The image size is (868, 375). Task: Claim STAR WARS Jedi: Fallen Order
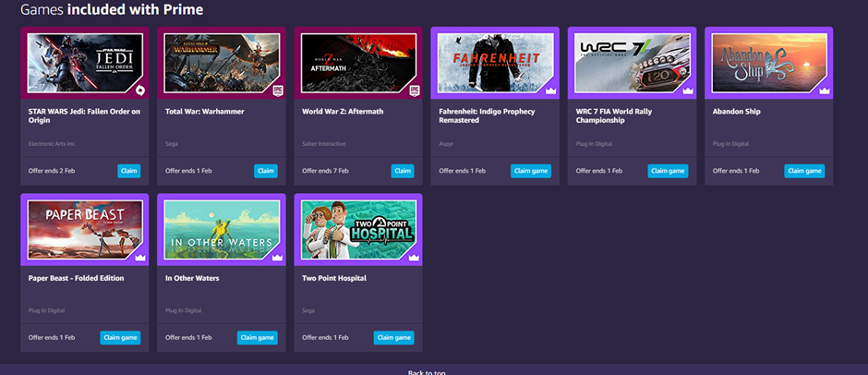129,171
